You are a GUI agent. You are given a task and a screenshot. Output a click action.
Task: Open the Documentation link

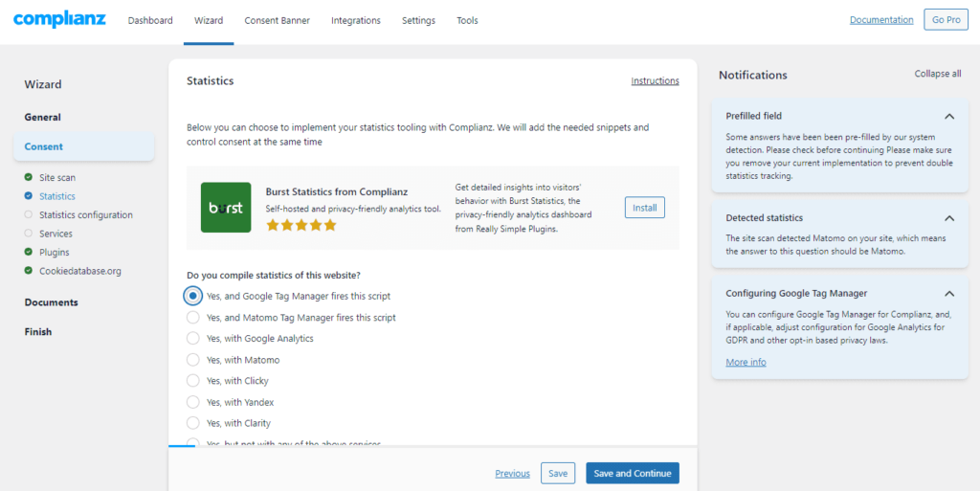coord(880,20)
